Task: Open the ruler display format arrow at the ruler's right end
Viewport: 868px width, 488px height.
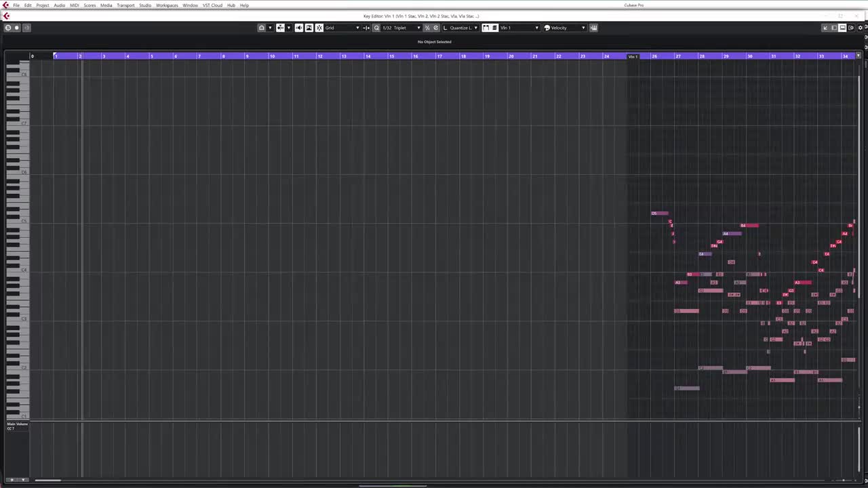Action: click(859, 56)
